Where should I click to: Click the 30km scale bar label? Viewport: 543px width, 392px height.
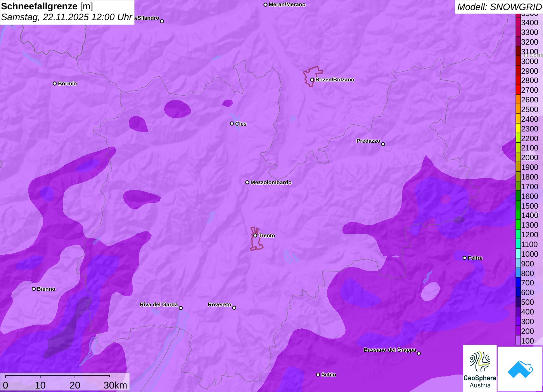115,385
